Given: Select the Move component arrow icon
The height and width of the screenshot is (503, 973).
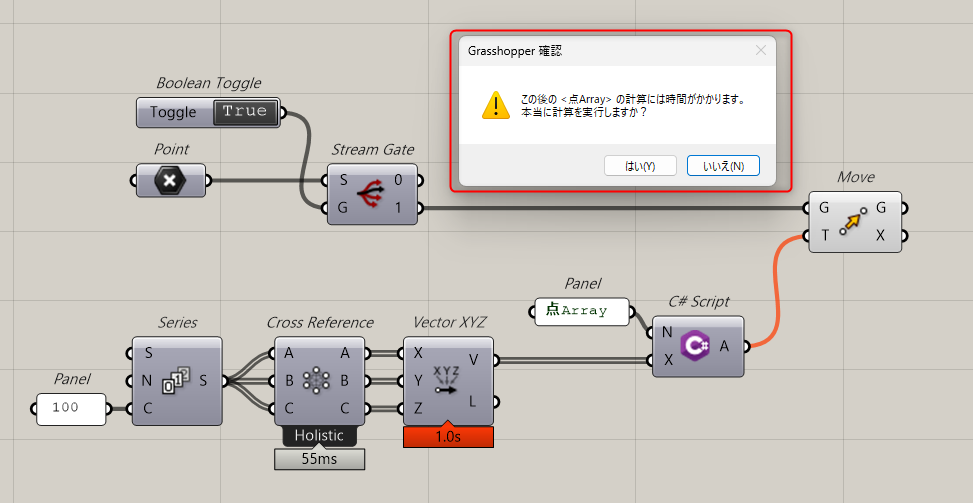Looking at the screenshot, I should pyautogui.click(x=853, y=221).
